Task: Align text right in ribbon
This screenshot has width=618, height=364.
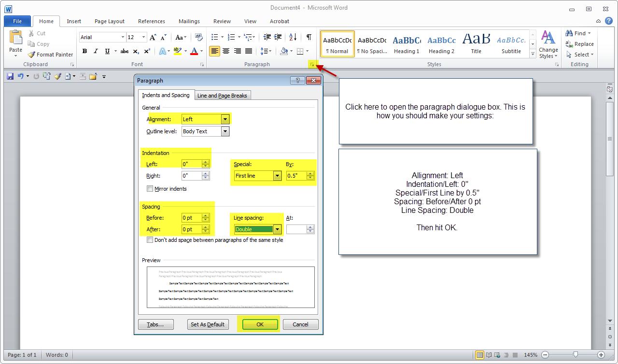Action: 237,51
